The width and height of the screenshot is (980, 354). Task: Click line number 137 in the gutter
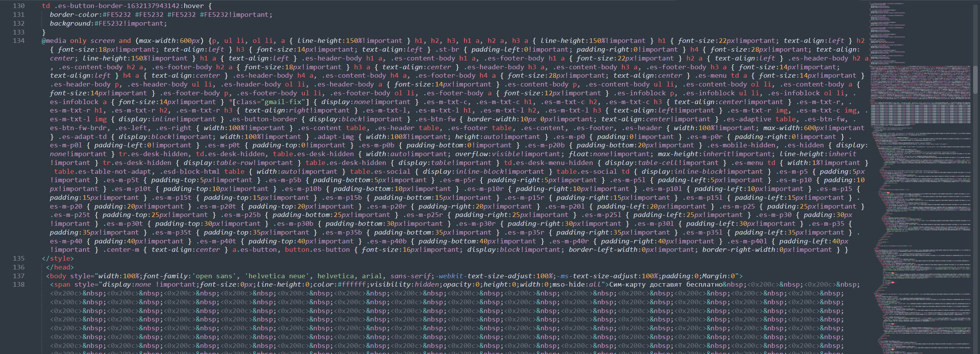[x=19, y=276]
